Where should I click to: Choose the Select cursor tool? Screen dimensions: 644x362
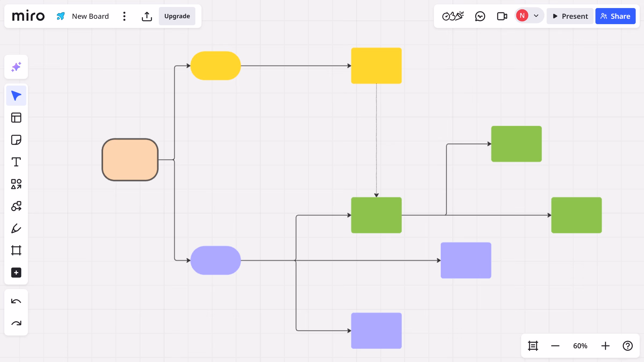coord(16,95)
